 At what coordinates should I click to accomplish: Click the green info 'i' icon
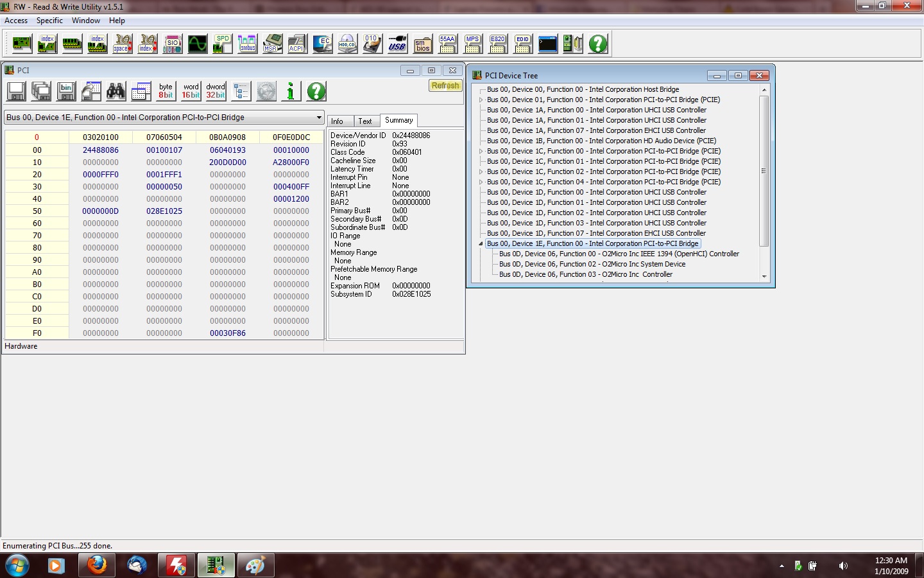(x=291, y=91)
